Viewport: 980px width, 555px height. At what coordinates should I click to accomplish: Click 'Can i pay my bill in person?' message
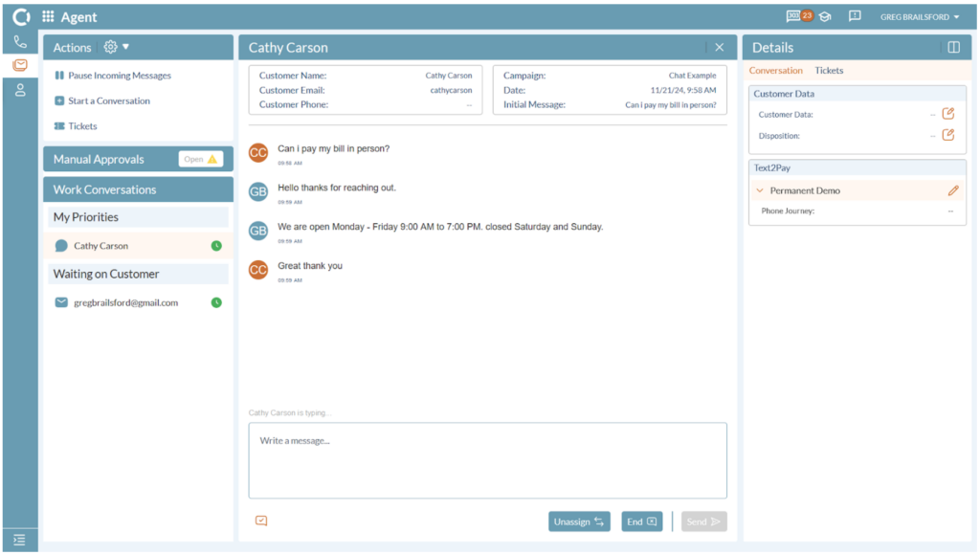click(x=333, y=148)
